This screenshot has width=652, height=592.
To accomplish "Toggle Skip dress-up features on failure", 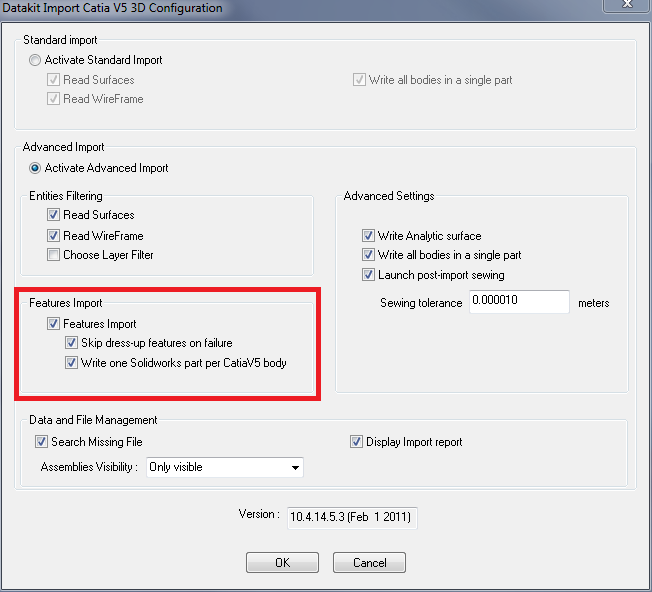I will click(x=71, y=343).
